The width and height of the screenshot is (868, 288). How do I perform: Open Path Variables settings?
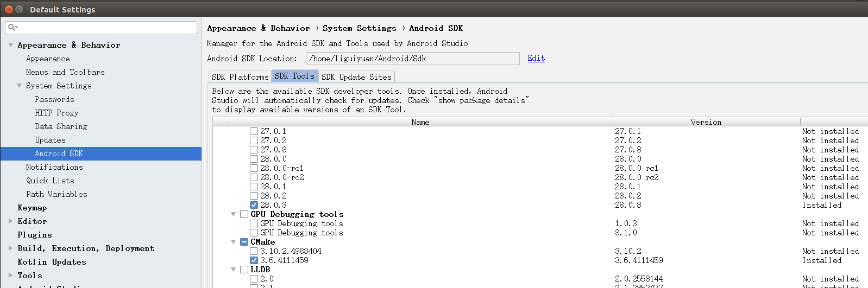(x=56, y=194)
